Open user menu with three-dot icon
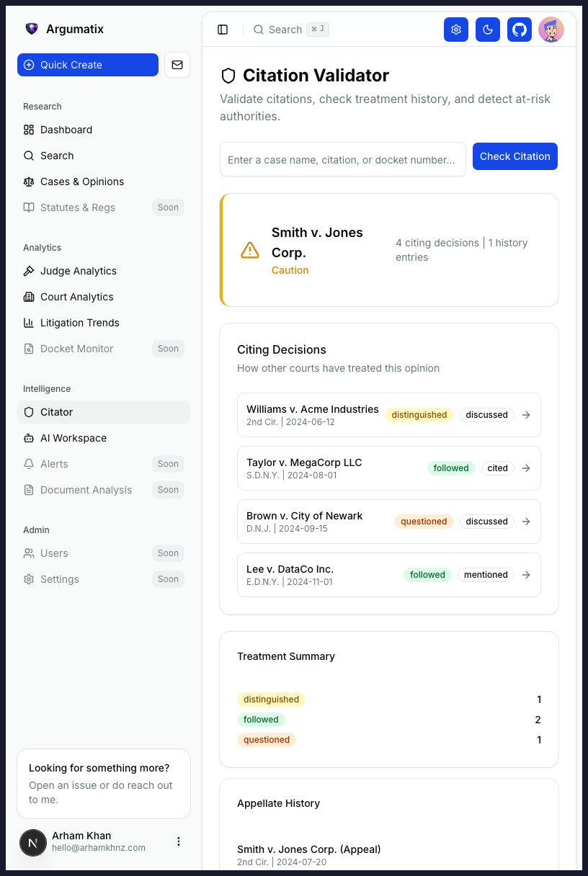The image size is (588, 876). pos(179,841)
